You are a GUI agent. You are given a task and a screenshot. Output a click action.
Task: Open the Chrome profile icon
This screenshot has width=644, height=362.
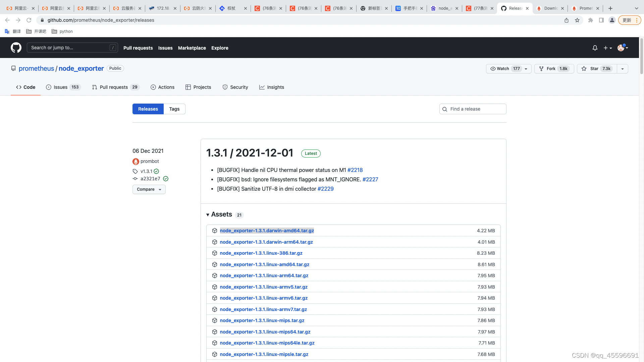612,20
